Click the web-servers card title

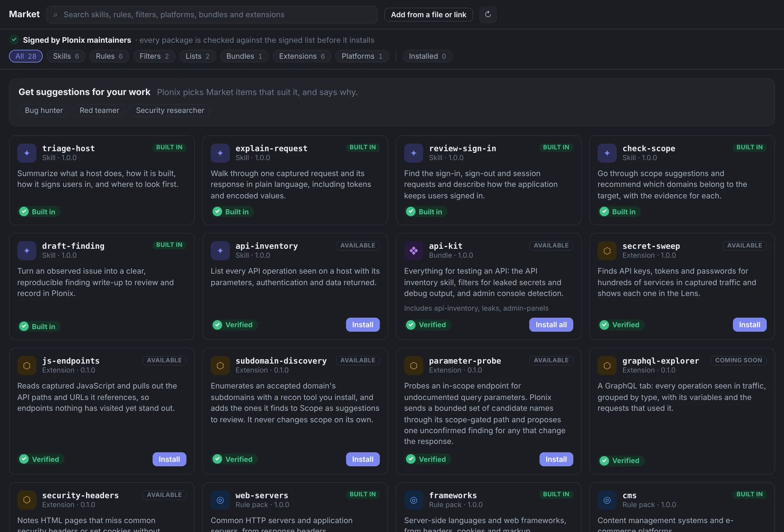[262, 496]
